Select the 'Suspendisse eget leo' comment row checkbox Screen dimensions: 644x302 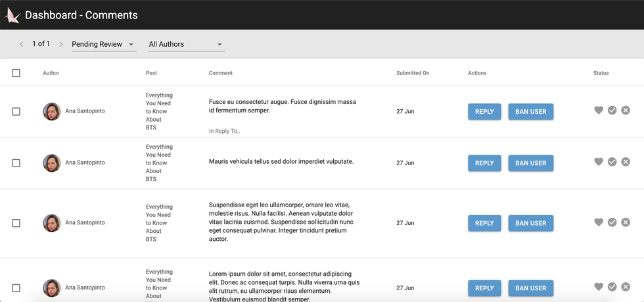[x=16, y=223]
